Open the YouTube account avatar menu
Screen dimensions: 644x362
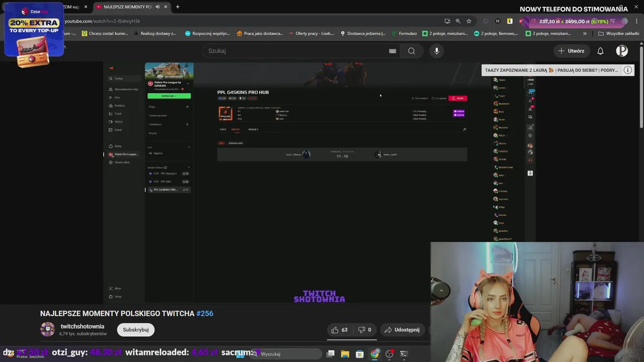(x=622, y=51)
